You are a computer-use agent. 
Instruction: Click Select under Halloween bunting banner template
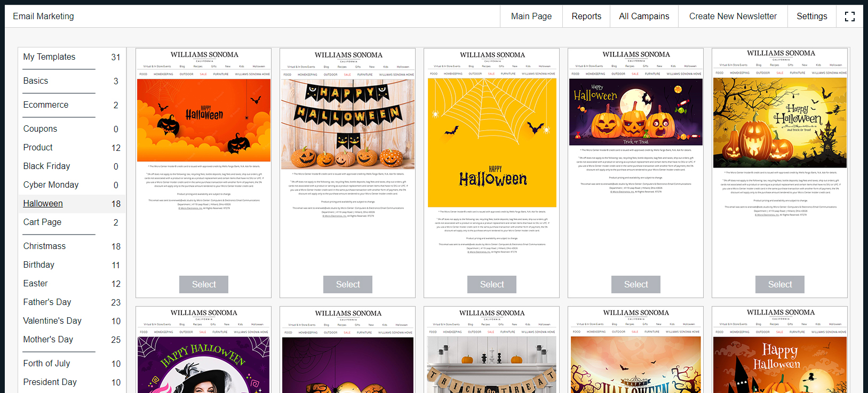click(x=348, y=285)
